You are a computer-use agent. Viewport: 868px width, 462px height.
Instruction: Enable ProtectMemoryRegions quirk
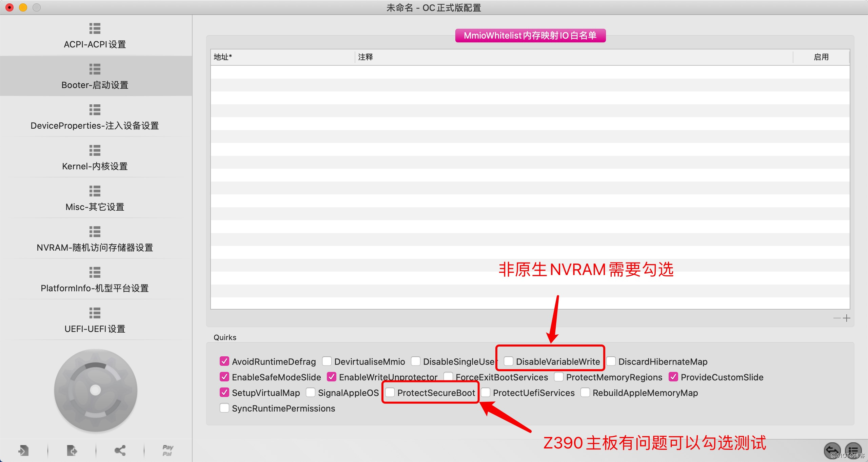(559, 377)
